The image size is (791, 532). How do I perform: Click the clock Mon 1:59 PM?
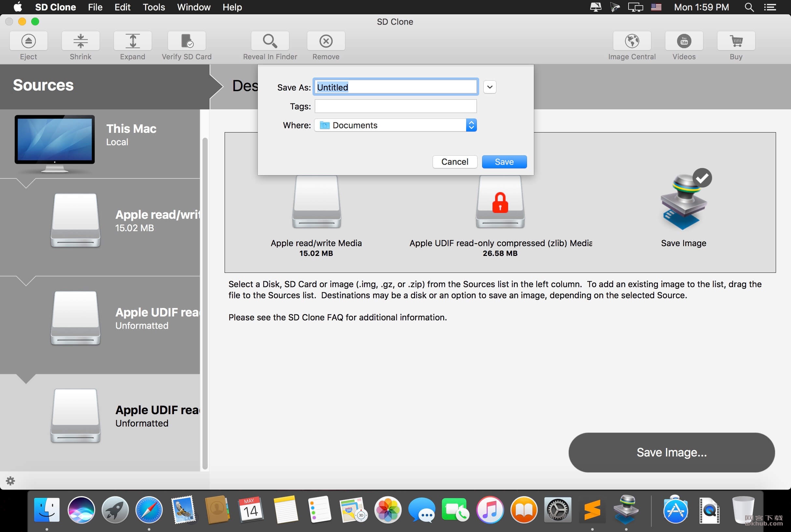(x=701, y=7)
